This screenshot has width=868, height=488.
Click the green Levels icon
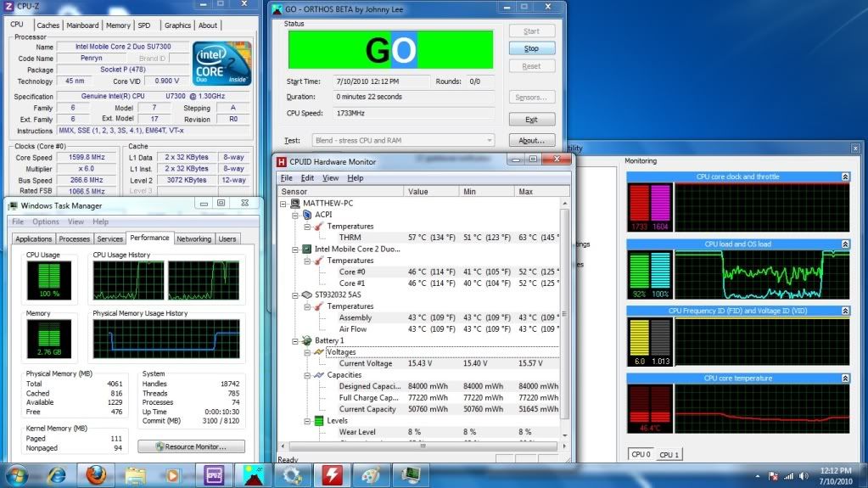click(x=319, y=421)
